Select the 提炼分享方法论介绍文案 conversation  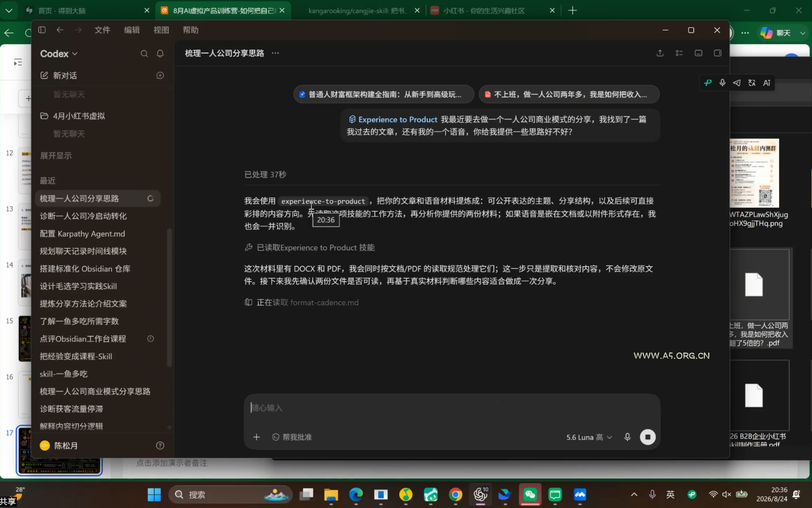pos(97,304)
